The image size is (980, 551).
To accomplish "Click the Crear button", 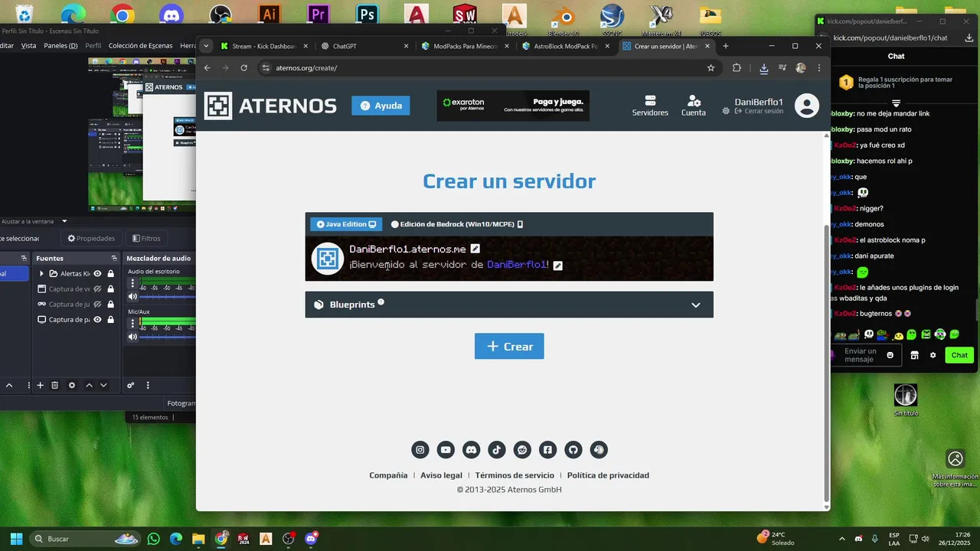I will pos(509,346).
